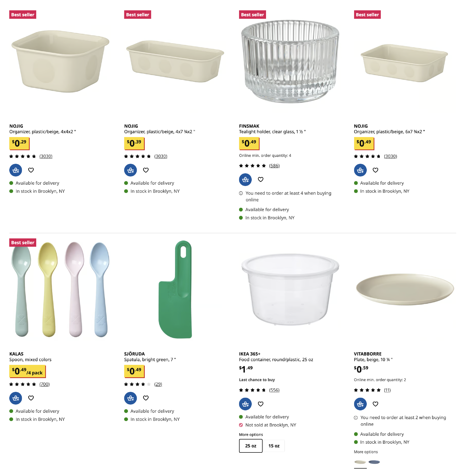Select the 15 oz container option

coord(274,446)
